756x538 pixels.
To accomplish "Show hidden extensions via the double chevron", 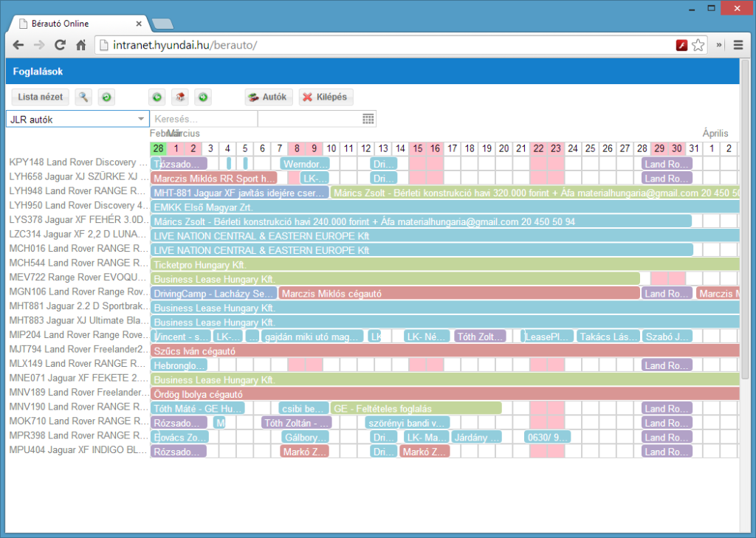I will pos(719,45).
